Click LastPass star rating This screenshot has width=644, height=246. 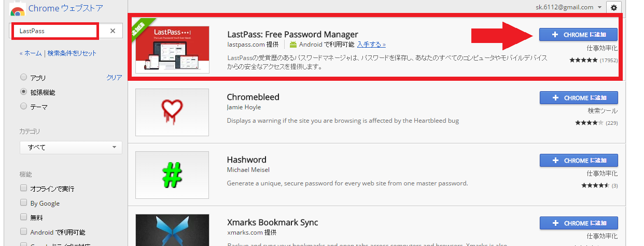[583, 60]
